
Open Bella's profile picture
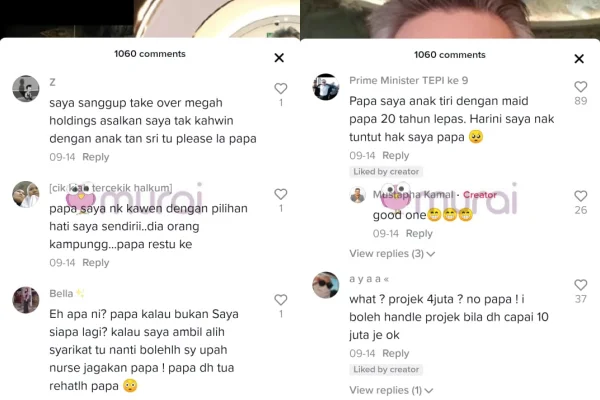pos(26,300)
